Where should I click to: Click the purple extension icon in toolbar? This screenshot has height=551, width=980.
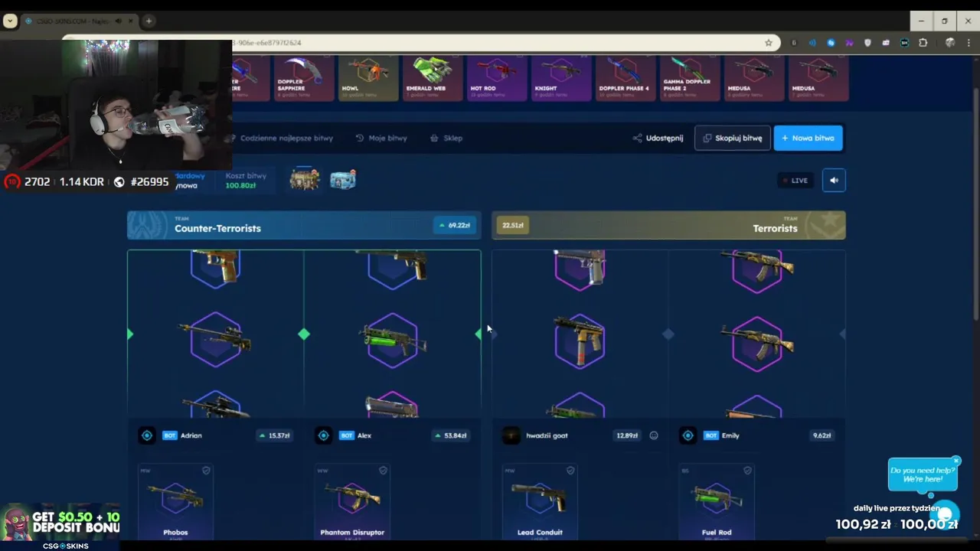coord(849,43)
